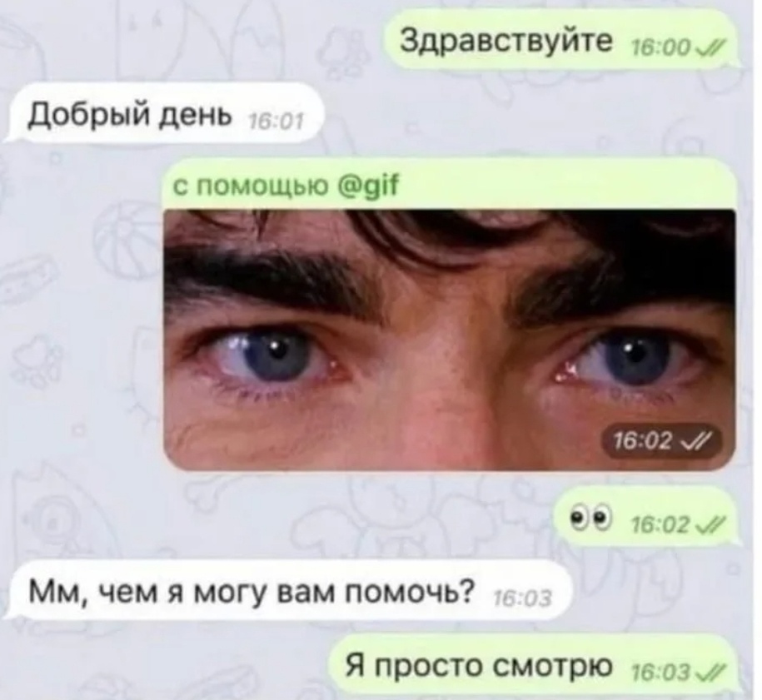Click the 16:02 timestamp badge on GIF
This screenshot has width=762, height=700.
656,442
